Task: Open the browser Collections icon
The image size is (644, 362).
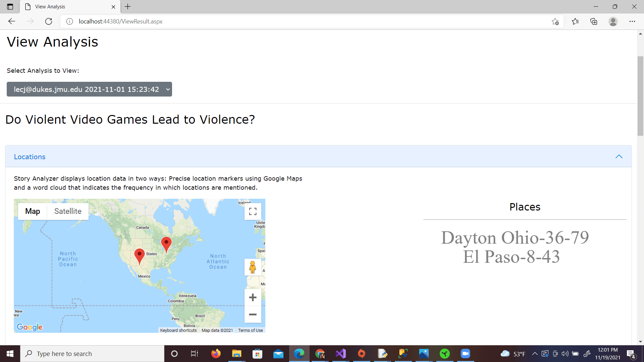Action: click(x=594, y=21)
